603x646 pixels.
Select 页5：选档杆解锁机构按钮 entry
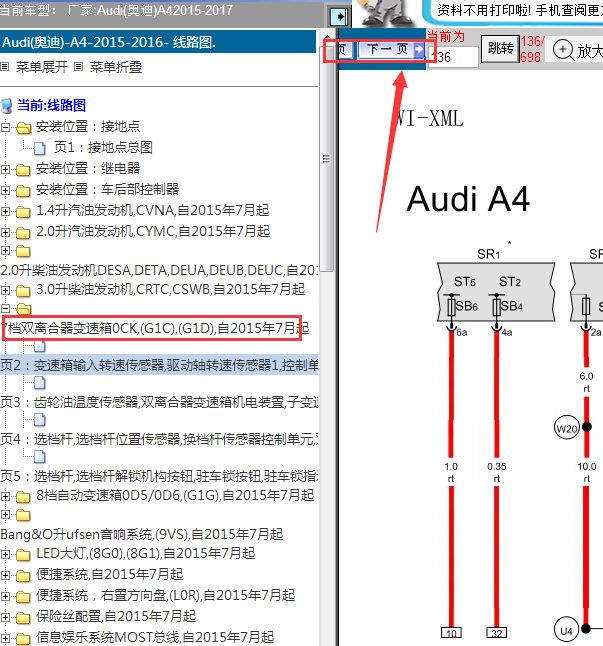pyautogui.click(x=159, y=476)
